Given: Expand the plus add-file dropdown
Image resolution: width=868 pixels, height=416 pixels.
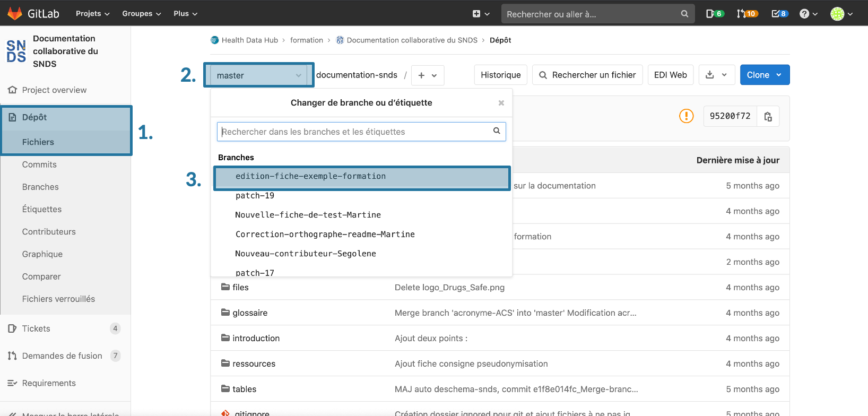Looking at the screenshot, I should coord(427,75).
